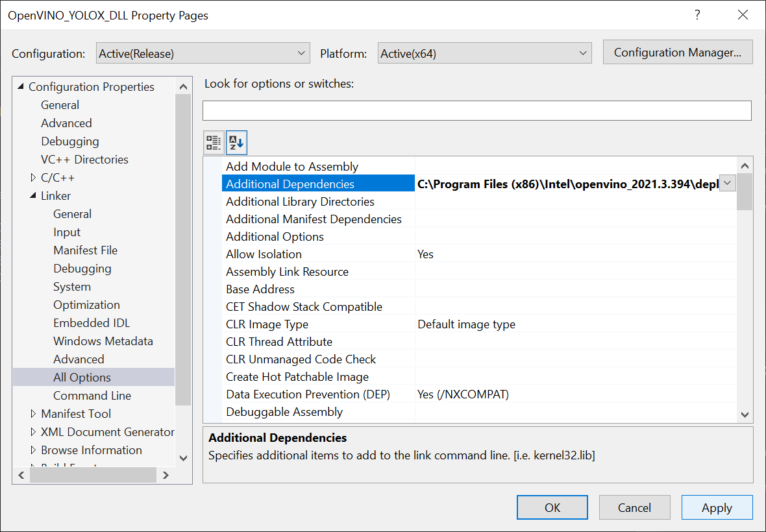Select Advanced under Linker
The image size is (766, 532).
click(x=79, y=359)
